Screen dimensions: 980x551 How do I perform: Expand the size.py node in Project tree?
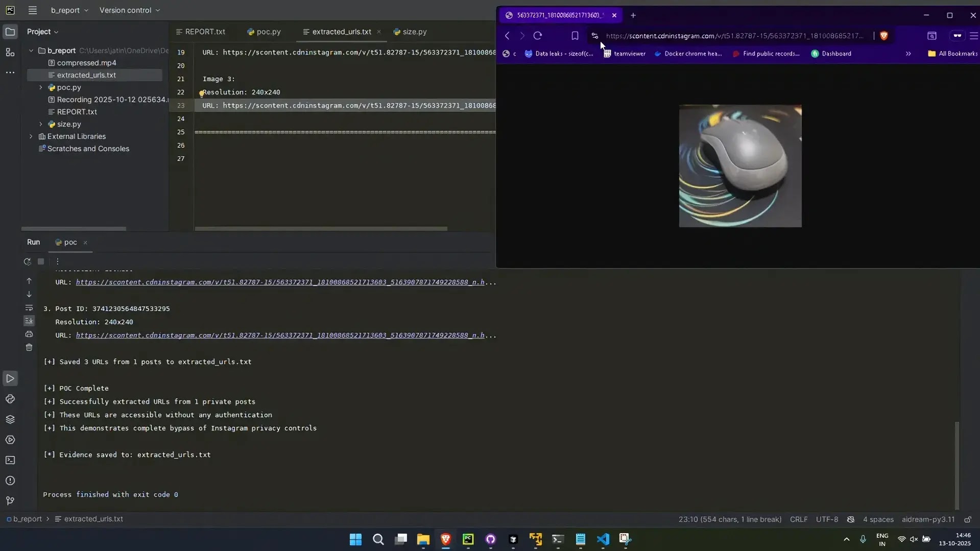(40, 124)
